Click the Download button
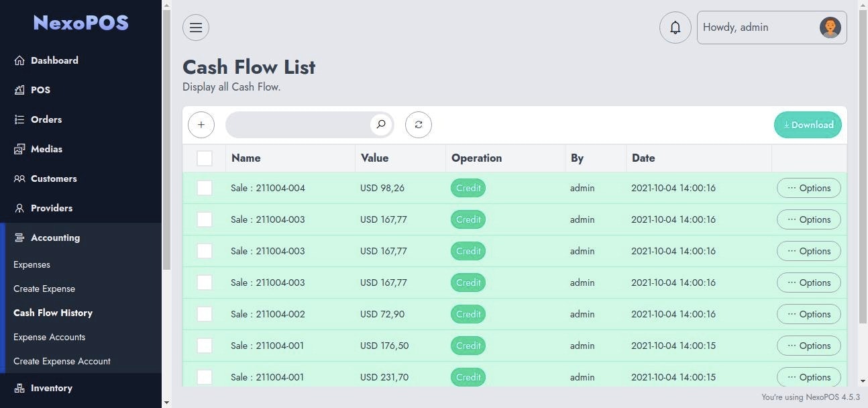This screenshot has width=868, height=408. 808,125
